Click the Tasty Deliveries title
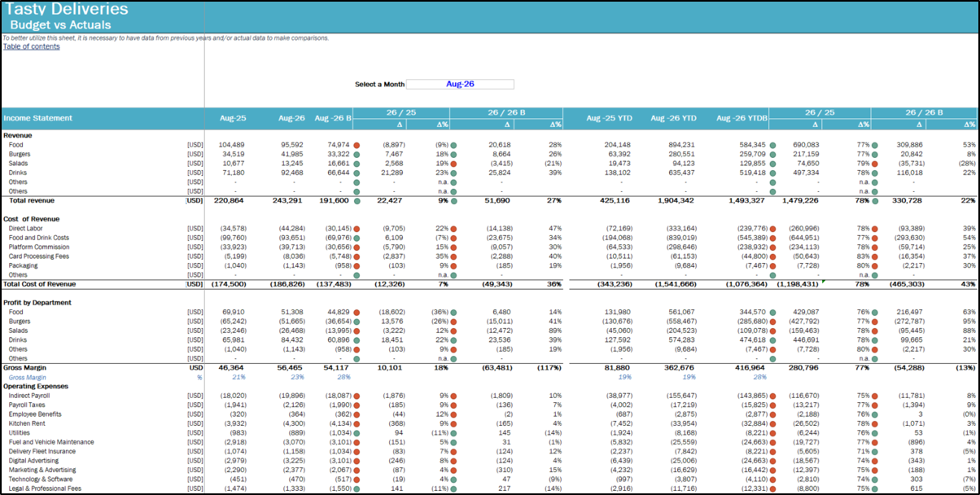 pyautogui.click(x=68, y=10)
